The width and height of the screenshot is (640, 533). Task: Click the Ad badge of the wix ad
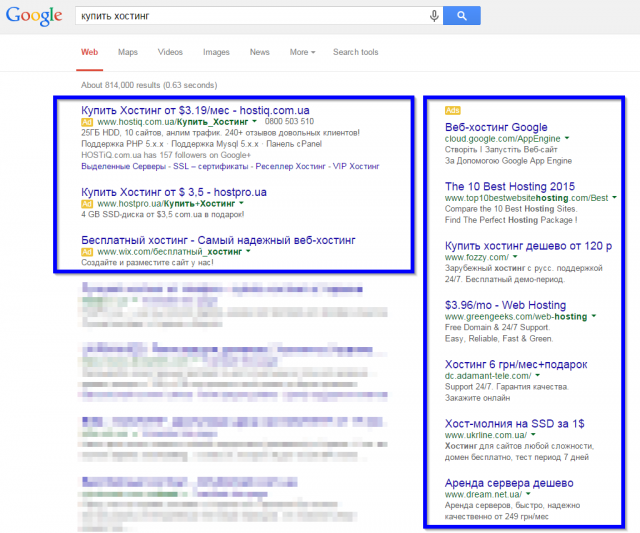pyautogui.click(x=87, y=252)
